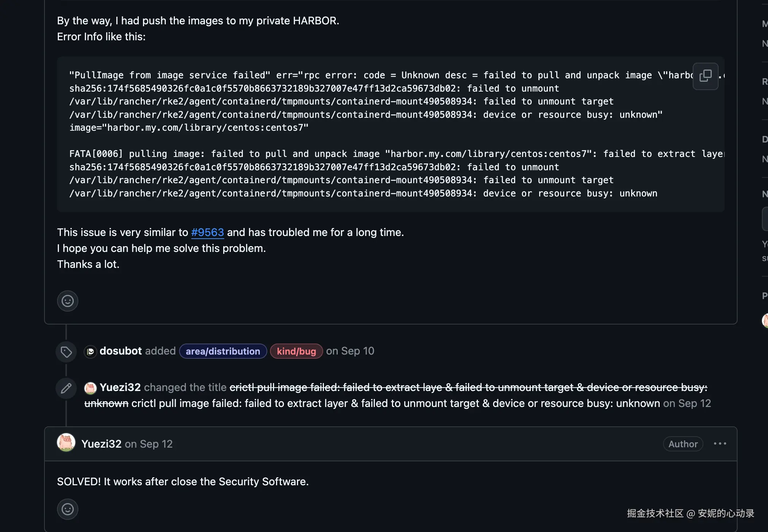Click the Sep 12 comment timestamp

(156, 444)
